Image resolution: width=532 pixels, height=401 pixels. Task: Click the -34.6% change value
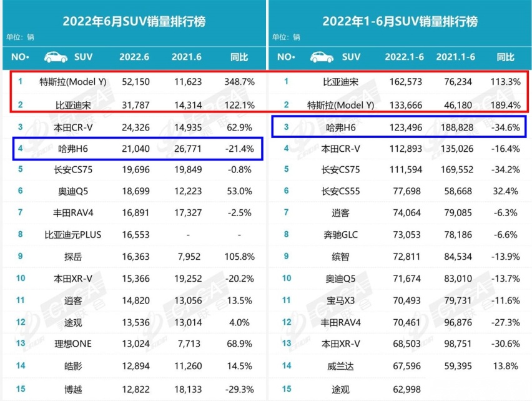pyautogui.click(x=506, y=127)
